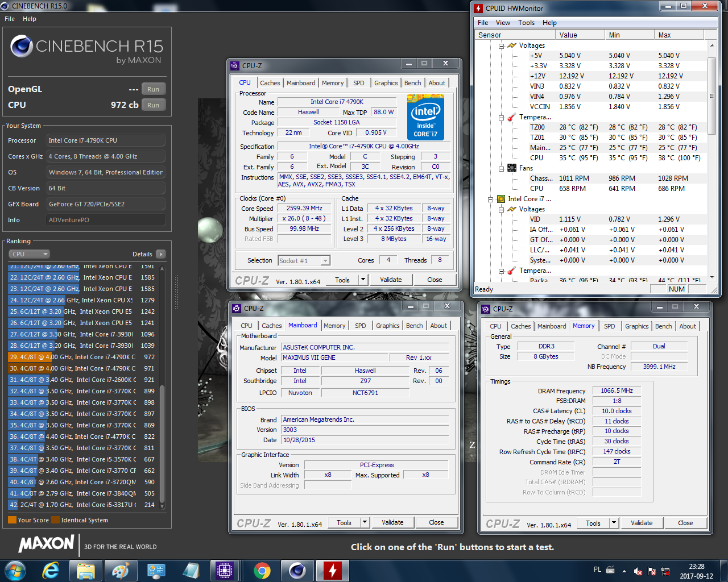Open the control panel monitor taskbar icon
This screenshot has width=728, height=582.
pos(156,570)
